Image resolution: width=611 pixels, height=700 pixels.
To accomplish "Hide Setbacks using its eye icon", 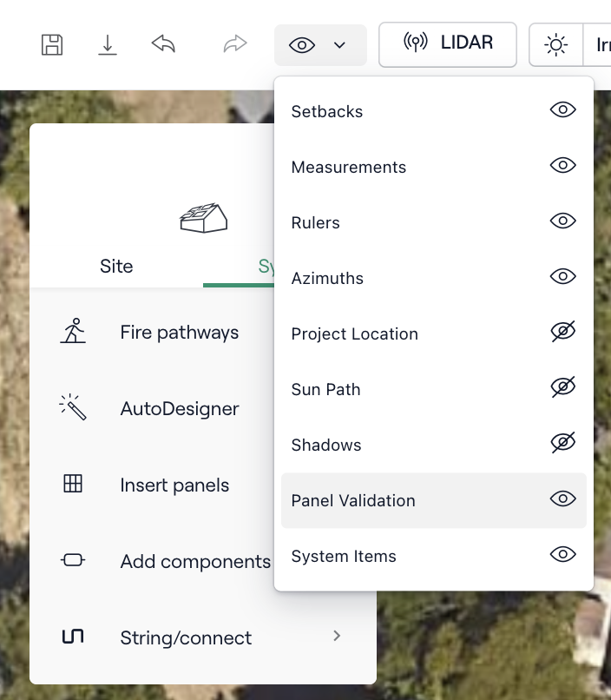I will click(562, 110).
